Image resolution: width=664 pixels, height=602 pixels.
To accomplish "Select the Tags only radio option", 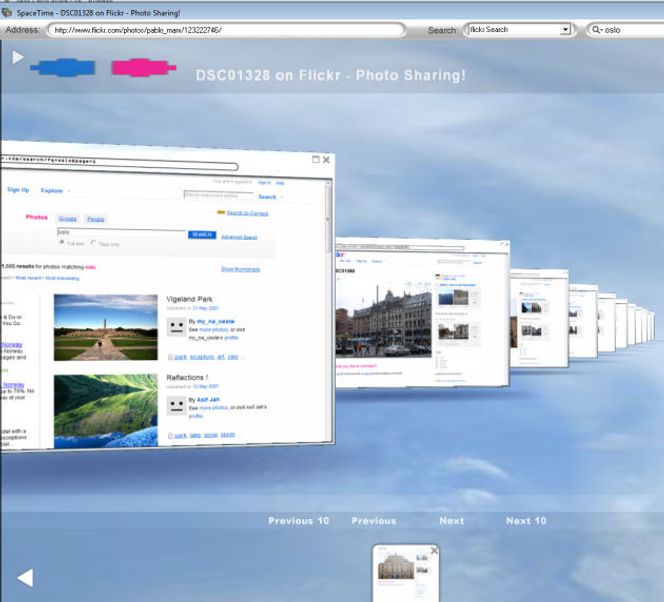I will (93, 243).
